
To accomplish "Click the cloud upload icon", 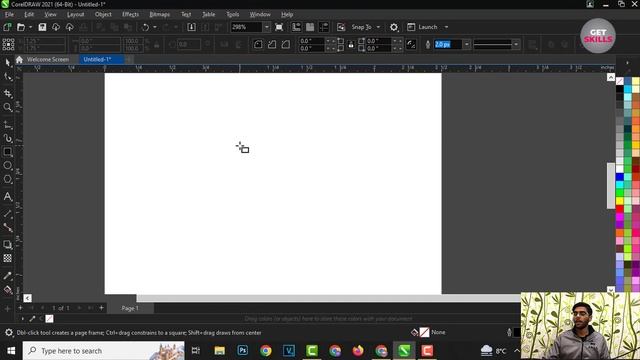I will coord(70,27).
